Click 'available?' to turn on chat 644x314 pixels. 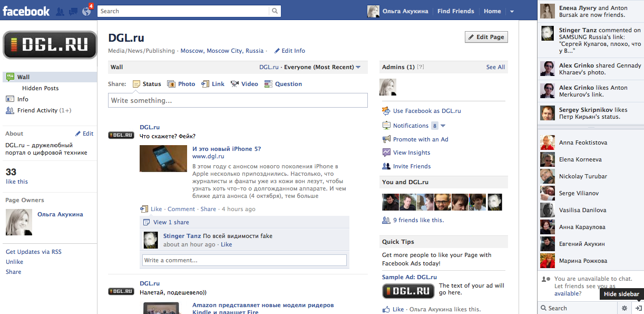(568, 293)
